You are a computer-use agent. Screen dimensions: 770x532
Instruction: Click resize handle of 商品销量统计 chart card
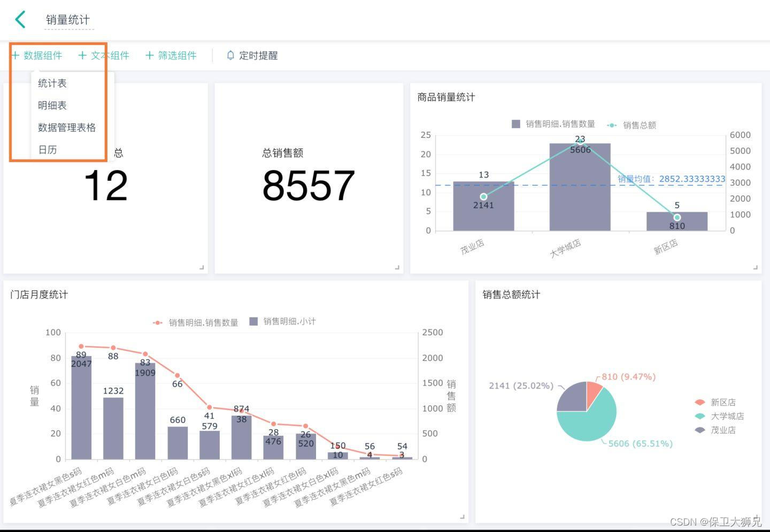(756, 267)
